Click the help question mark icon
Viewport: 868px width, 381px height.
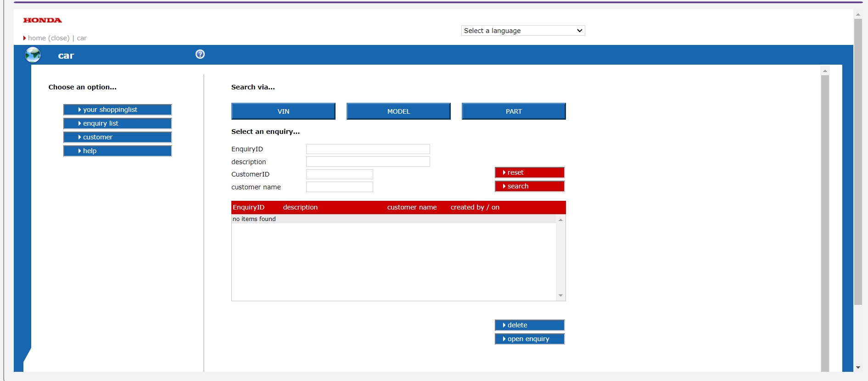(200, 54)
